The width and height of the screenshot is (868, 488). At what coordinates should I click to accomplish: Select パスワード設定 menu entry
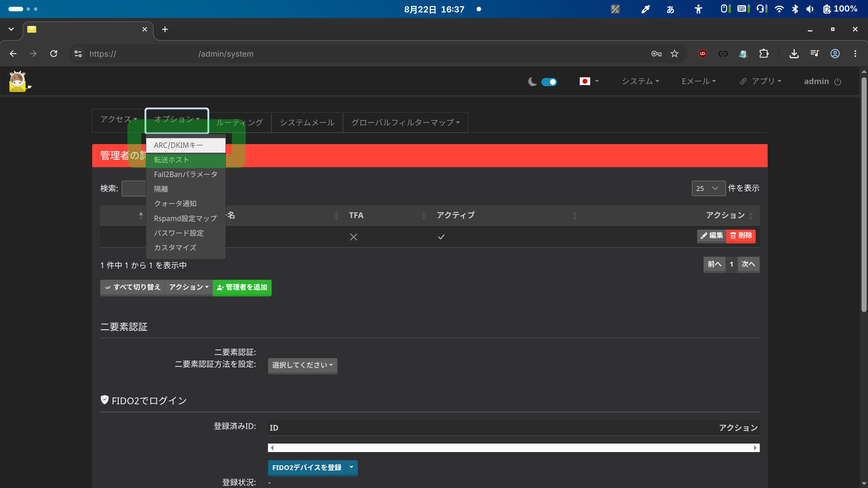[186, 233]
